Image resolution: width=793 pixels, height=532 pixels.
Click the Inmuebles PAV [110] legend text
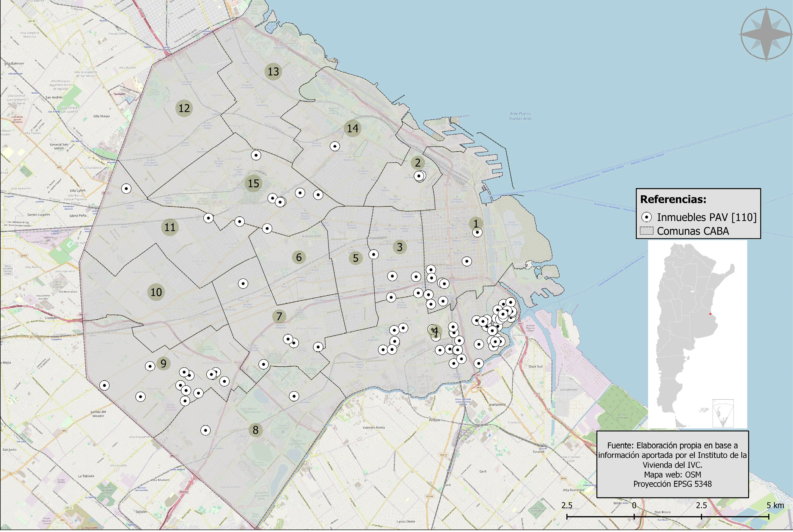point(707,217)
